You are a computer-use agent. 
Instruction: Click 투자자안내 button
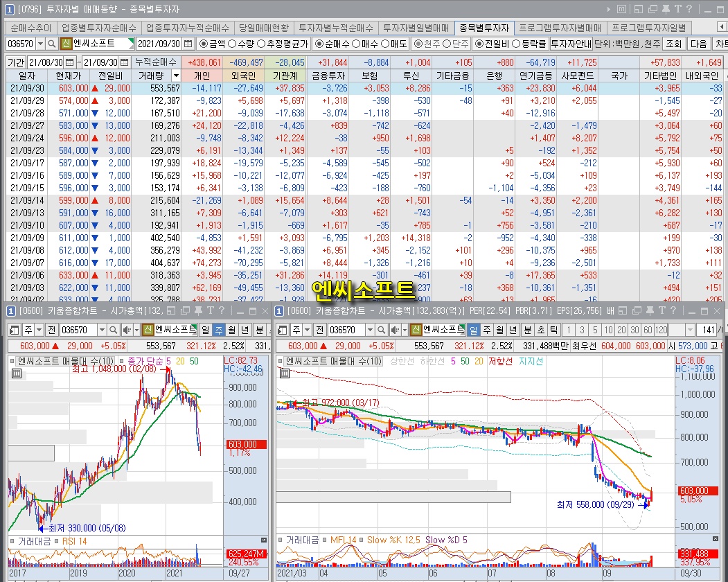pyautogui.click(x=571, y=44)
